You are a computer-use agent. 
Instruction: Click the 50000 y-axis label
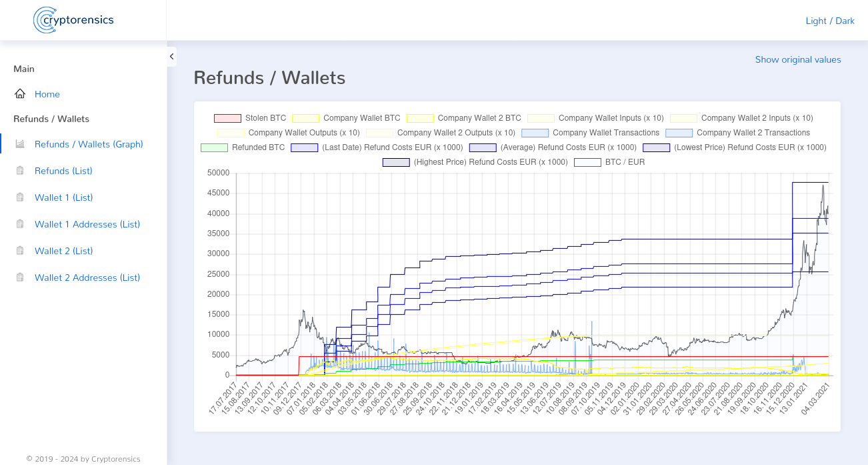coord(219,173)
